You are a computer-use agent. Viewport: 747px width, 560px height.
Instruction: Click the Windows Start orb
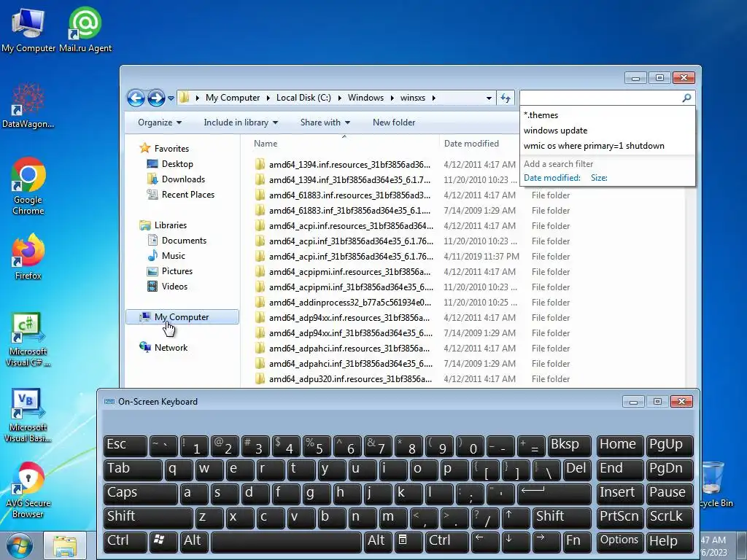click(x=20, y=545)
